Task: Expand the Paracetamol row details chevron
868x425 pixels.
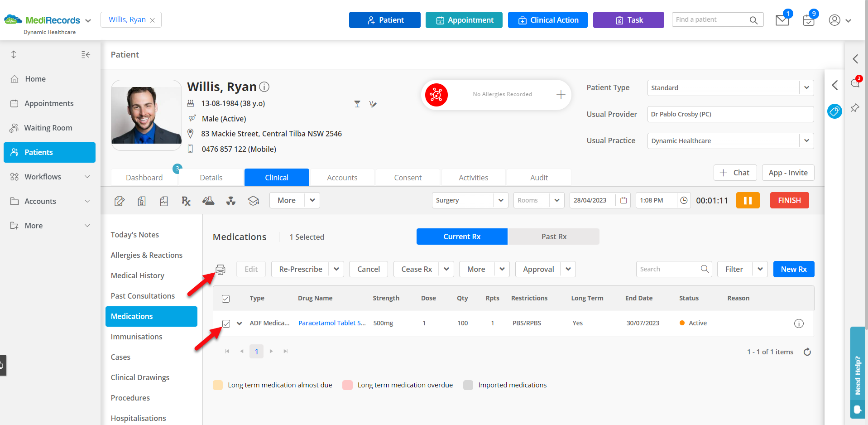Action: click(240, 324)
